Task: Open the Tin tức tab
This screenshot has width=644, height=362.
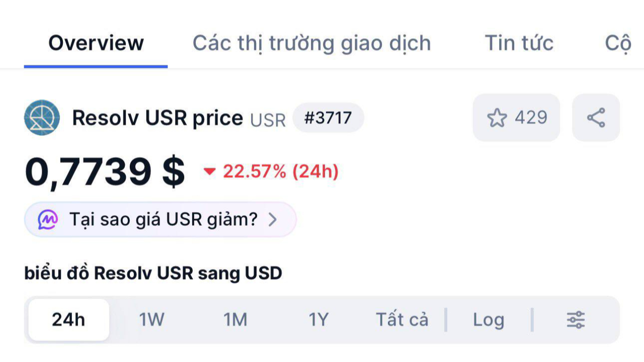Action: tap(519, 43)
